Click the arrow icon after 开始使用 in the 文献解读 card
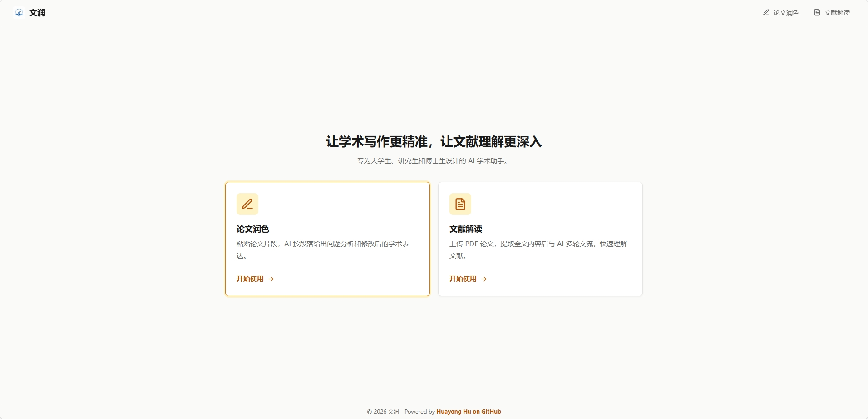The width and height of the screenshot is (868, 419). [x=484, y=279]
